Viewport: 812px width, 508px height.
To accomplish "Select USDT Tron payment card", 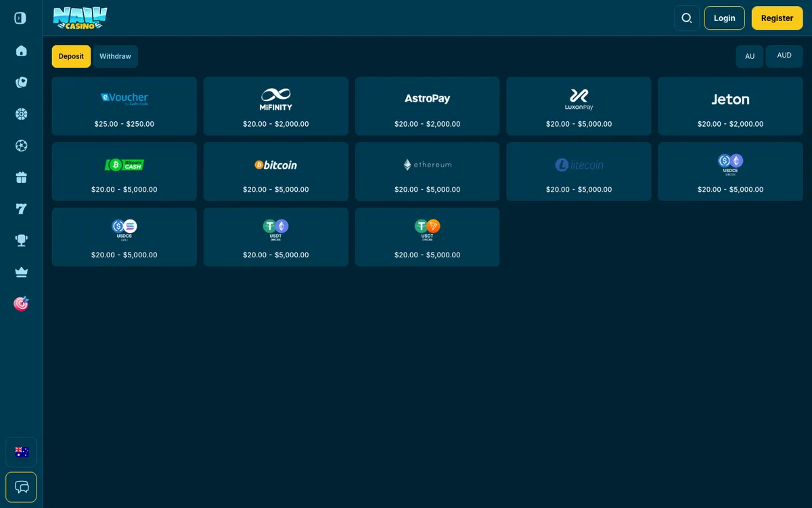I will (x=428, y=237).
